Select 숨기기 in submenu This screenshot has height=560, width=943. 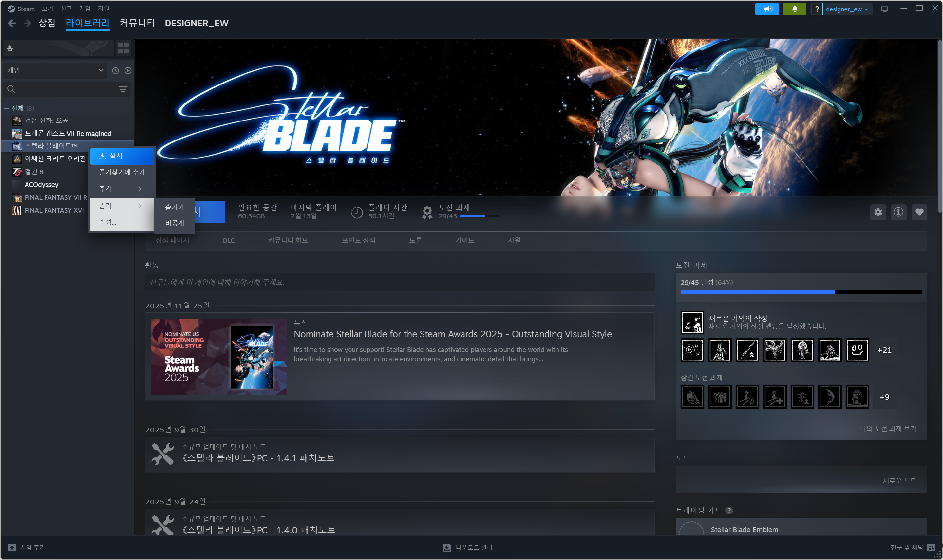click(x=174, y=207)
